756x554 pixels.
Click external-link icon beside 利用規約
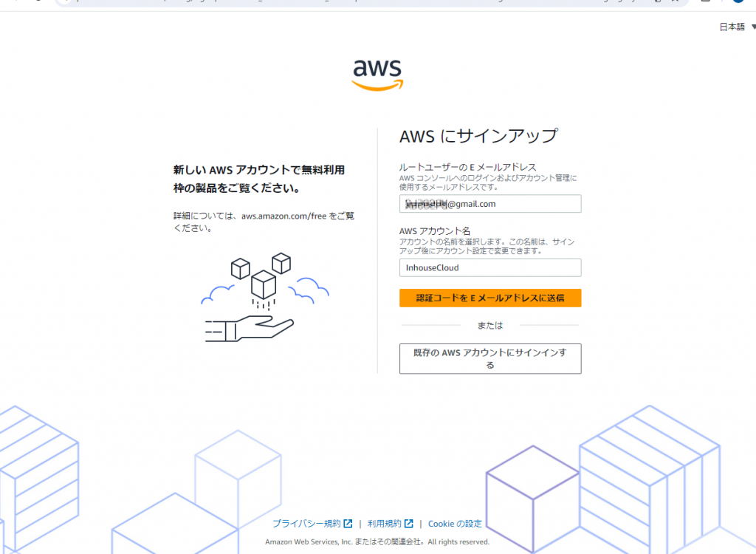click(409, 524)
